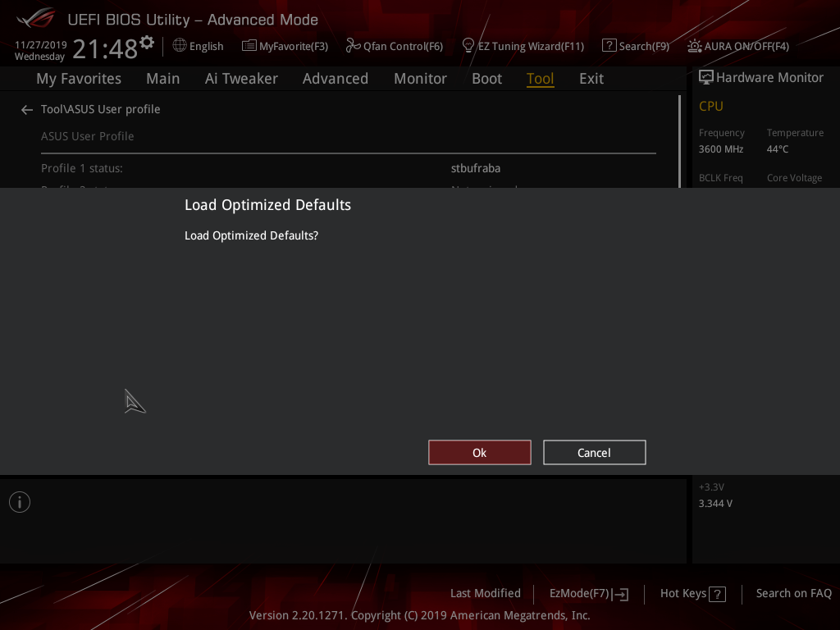
Task: Click the Hardware Monitor screen icon
Action: point(706,77)
